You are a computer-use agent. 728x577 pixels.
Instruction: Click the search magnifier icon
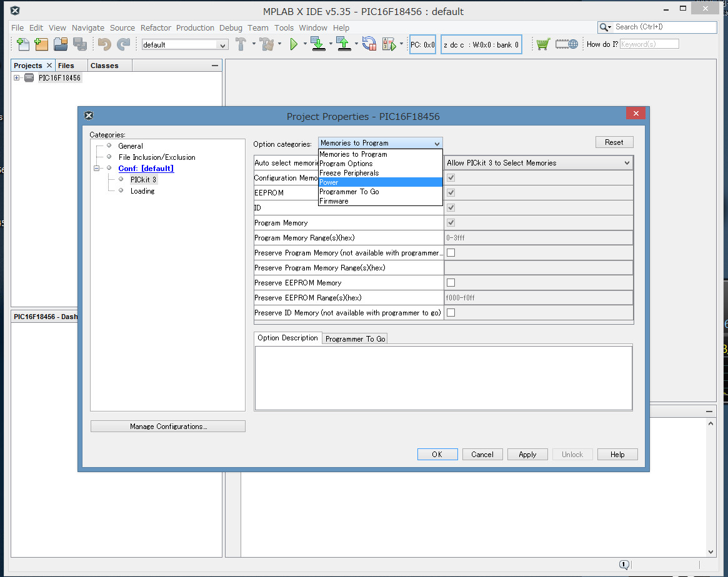[x=604, y=27]
